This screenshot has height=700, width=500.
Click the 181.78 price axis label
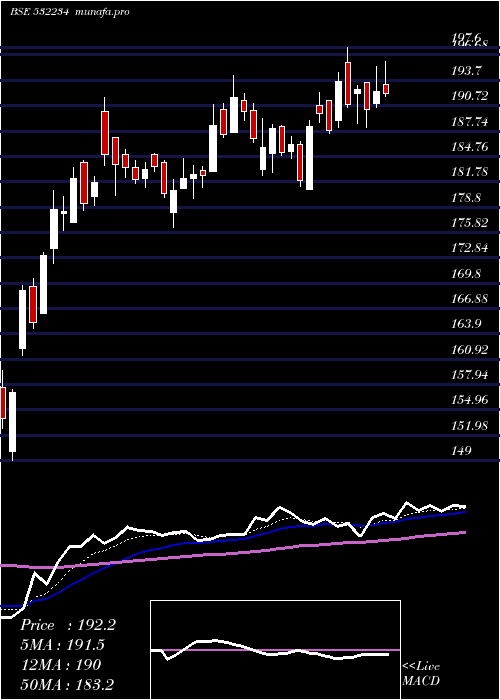470,172
